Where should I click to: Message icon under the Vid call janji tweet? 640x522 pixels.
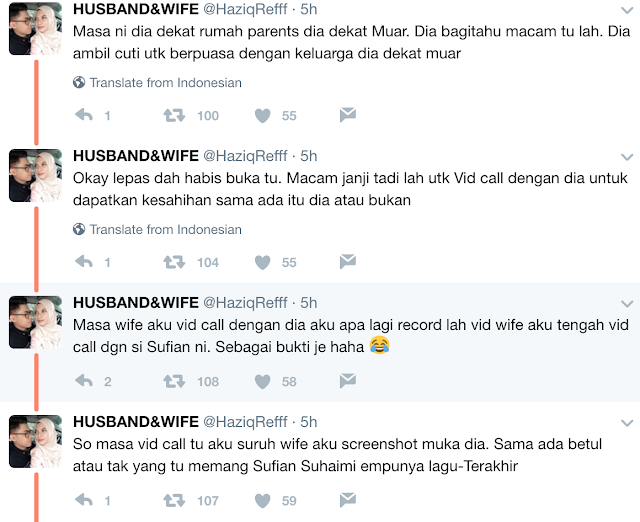point(348,262)
